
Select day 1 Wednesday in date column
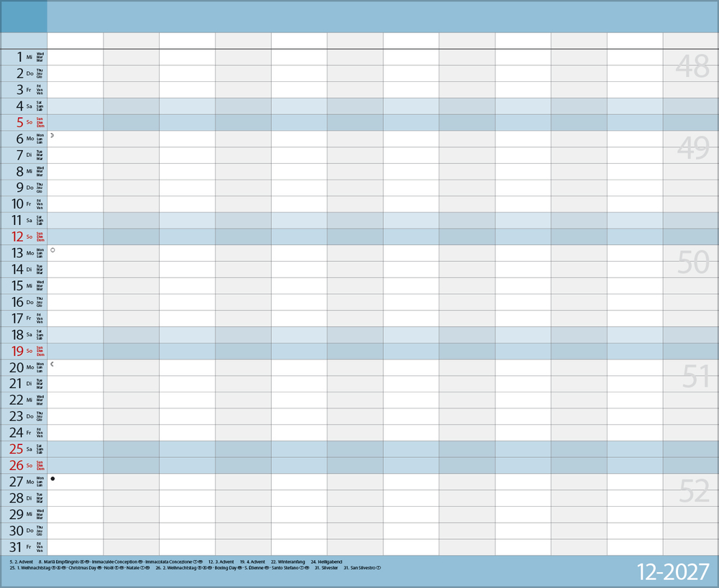pyautogui.click(x=19, y=57)
